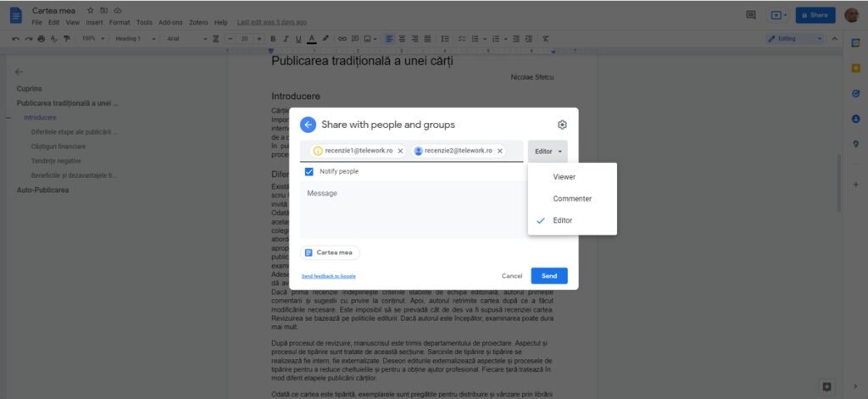Cancel the share dialog

pos(511,275)
